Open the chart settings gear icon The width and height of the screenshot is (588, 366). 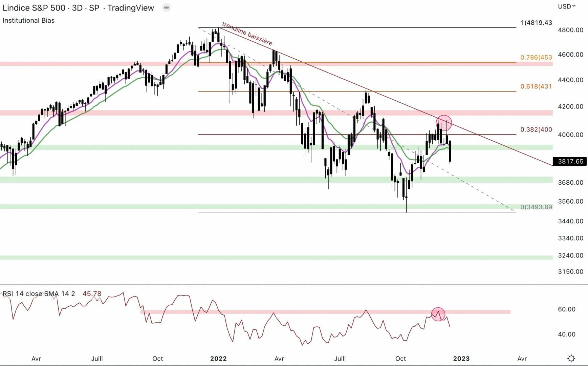tap(571, 358)
